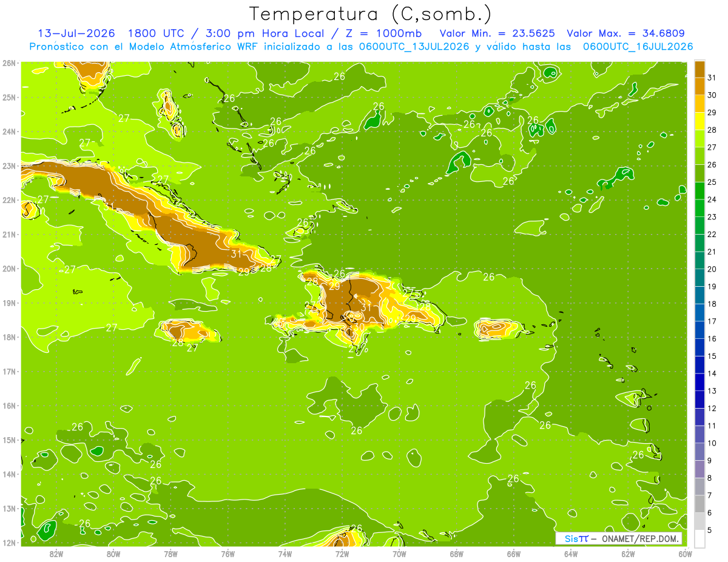The width and height of the screenshot is (728, 562).
Task: Click the yellow swatch between 28 and 29
Action: click(x=699, y=122)
